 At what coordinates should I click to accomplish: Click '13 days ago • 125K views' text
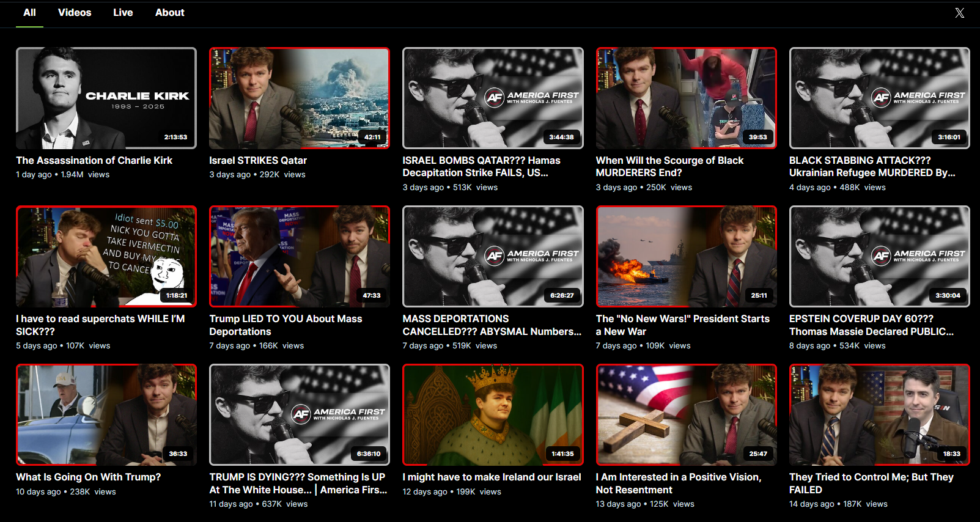645,504
